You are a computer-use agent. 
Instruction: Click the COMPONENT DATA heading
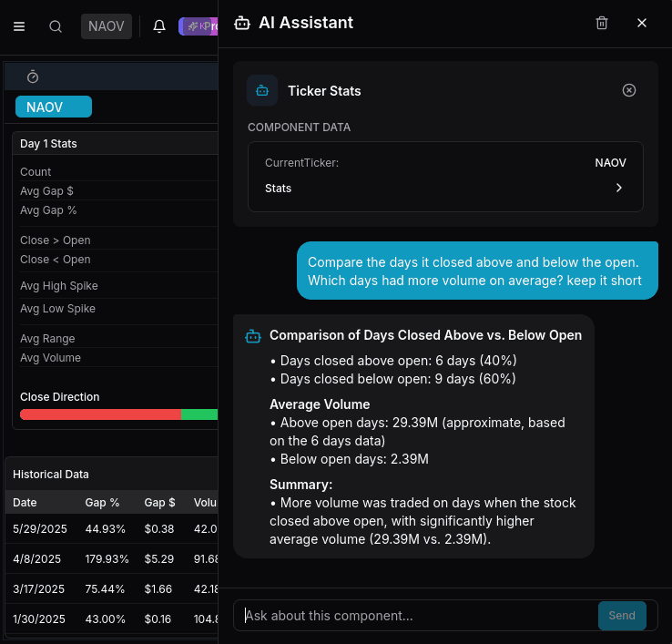click(x=300, y=128)
